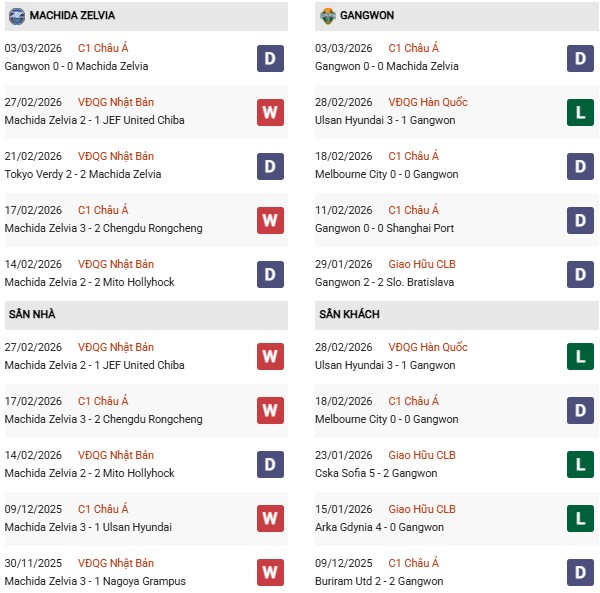Click D badge for Slo. Bratislava friendly

(581, 274)
